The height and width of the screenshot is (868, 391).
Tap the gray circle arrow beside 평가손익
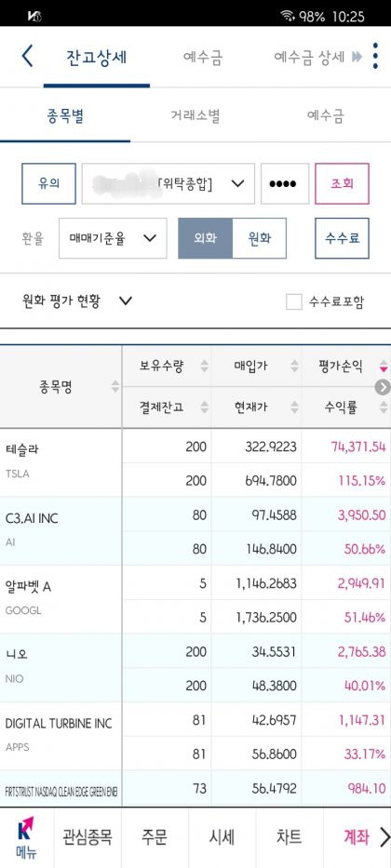coord(383,387)
